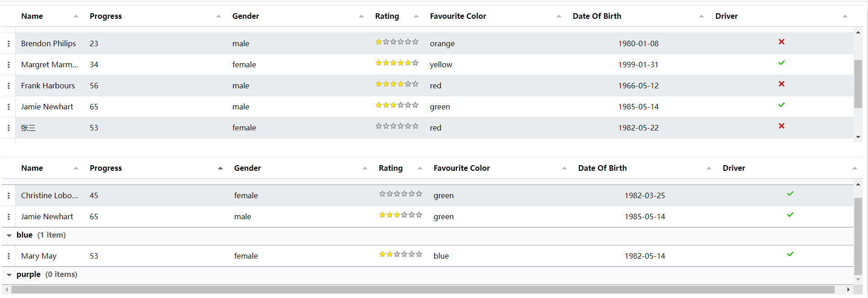Click row handle icon for Frank Harbours

pyautogui.click(x=9, y=86)
